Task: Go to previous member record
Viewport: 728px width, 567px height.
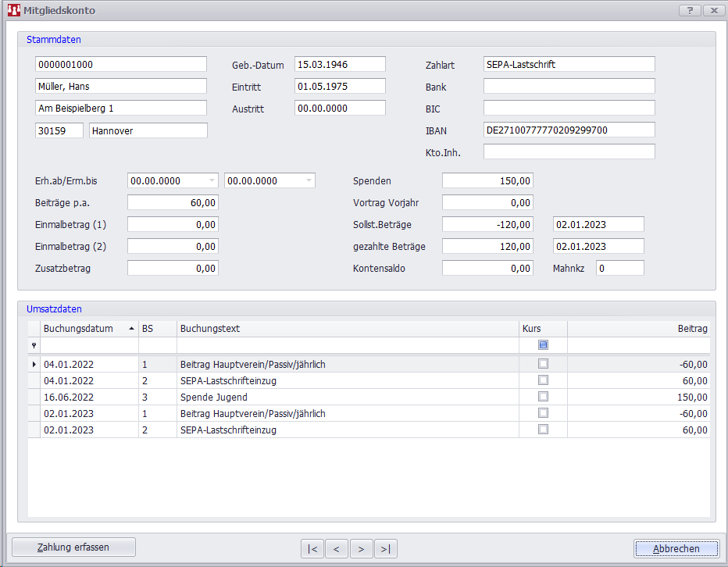Action: (337, 549)
